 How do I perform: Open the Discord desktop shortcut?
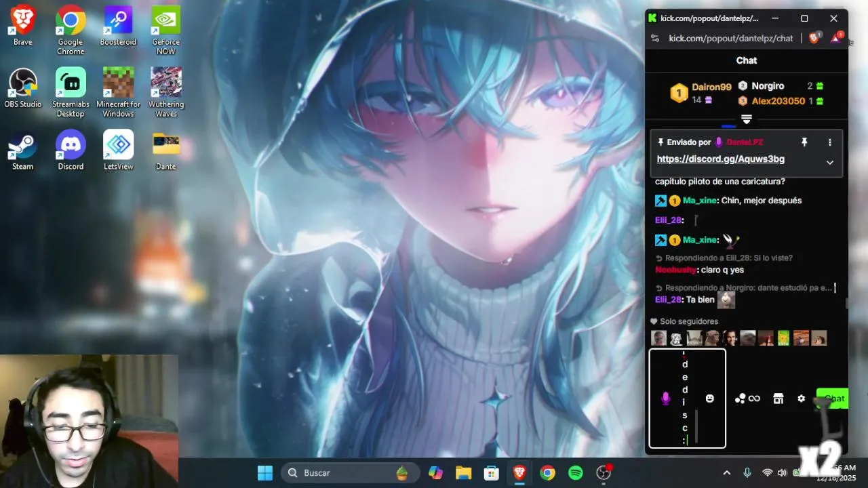pyautogui.click(x=71, y=150)
